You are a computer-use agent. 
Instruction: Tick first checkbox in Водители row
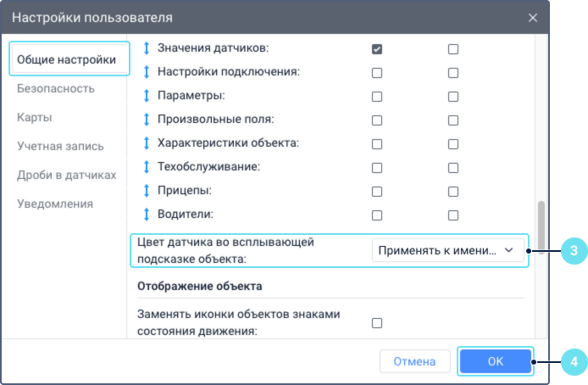[377, 215]
